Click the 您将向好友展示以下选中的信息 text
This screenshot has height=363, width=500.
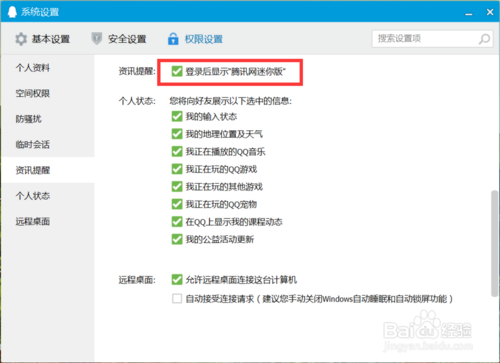pos(231,101)
